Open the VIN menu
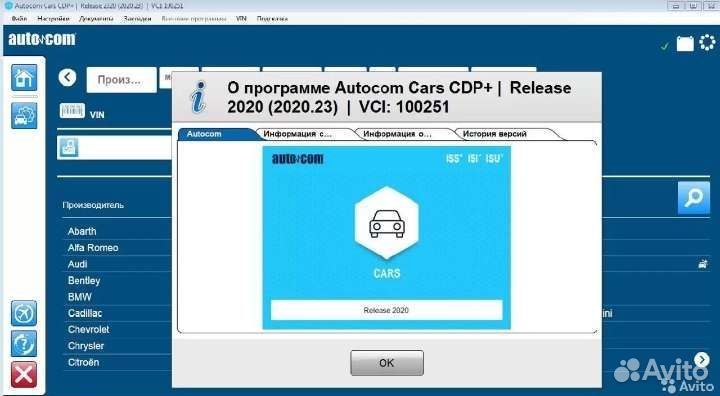 point(241,19)
